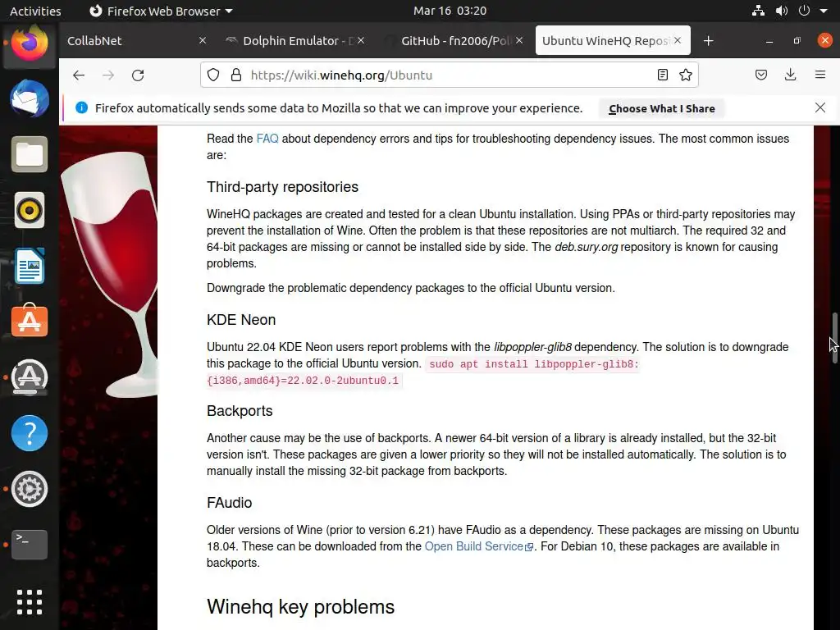Image resolution: width=840 pixels, height=630 pixels.
Task: Toggle reader view icon
Action: (x=663, y=75)
